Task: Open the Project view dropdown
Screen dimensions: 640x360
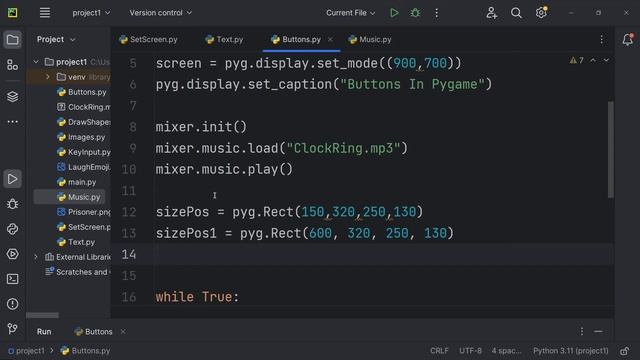Action: tap(56, 40)
